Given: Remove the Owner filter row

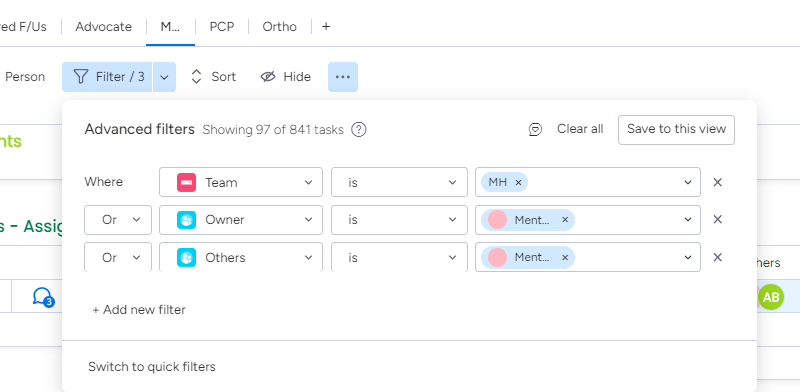Looking at the screenshot, I should (717, 219).
